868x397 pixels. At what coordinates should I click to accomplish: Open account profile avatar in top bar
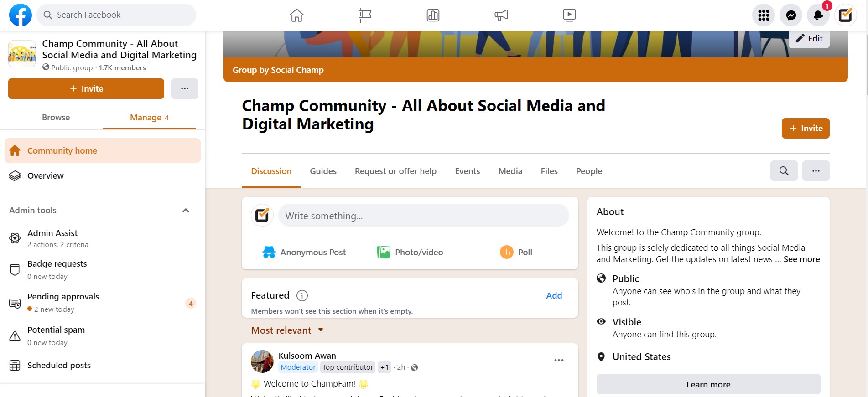tap(846, 15)
